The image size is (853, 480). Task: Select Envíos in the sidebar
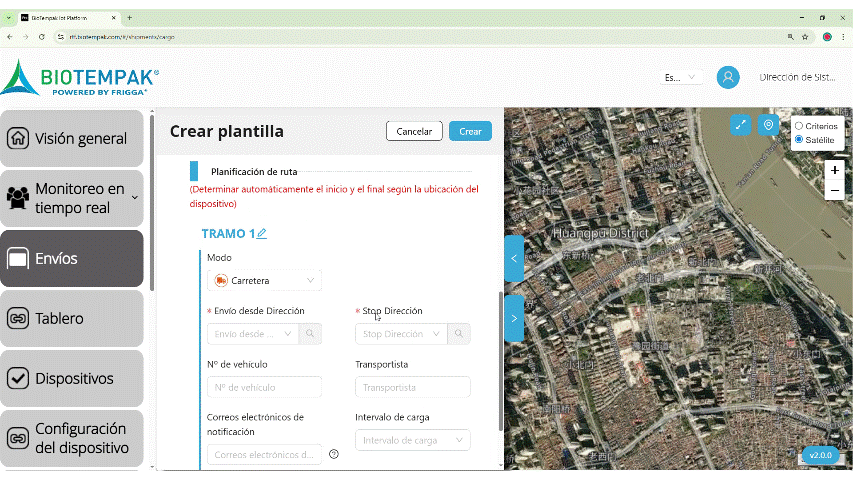[72, 258]
